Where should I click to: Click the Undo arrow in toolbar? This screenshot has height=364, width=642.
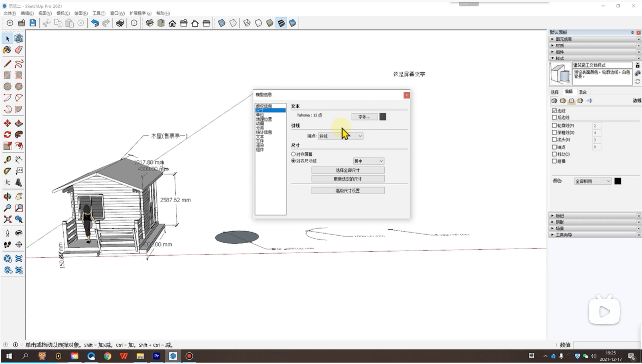pyautogui.click(x=95, y=23)
